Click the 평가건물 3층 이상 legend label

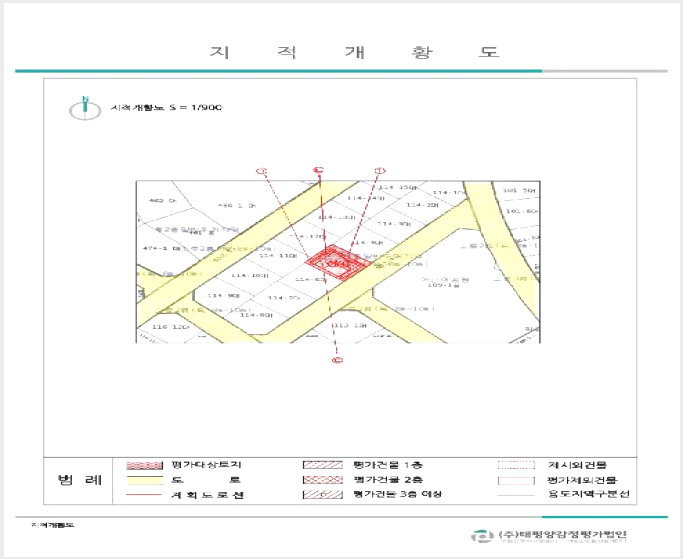[x=398, y=494]
